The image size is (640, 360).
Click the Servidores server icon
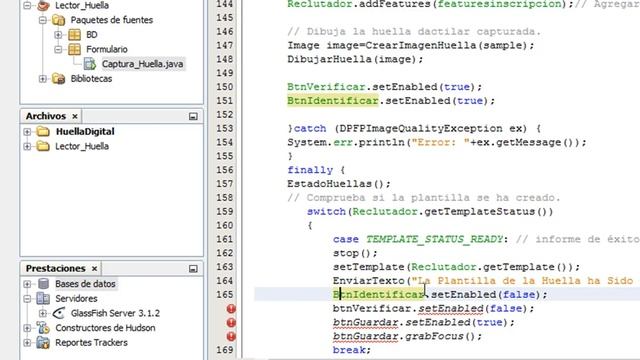[43, 298]
